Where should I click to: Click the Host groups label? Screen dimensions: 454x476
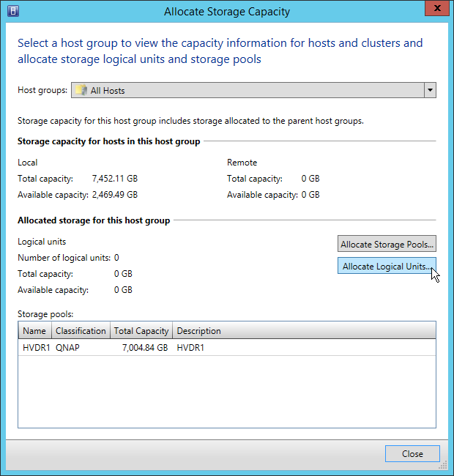tap(42, 91)
